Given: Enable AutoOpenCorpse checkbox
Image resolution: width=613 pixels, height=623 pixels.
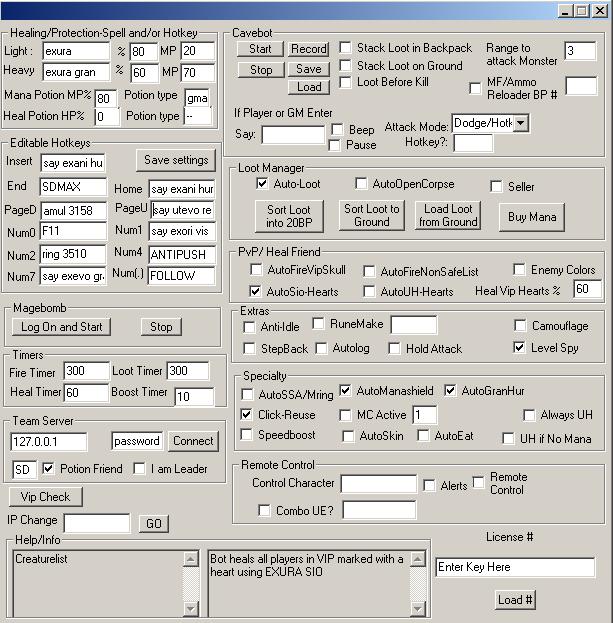Looking at the screenshot, I should pos(361,184).
